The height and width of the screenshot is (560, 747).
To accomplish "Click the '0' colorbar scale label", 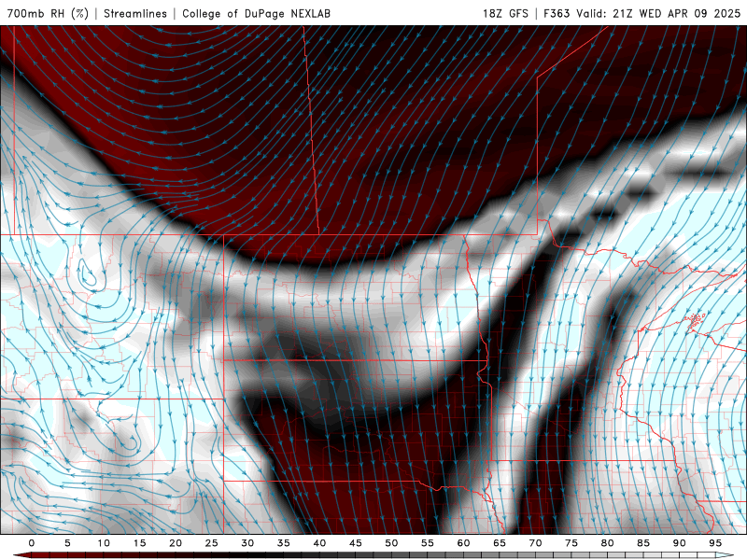I will [x=32, y=543].
